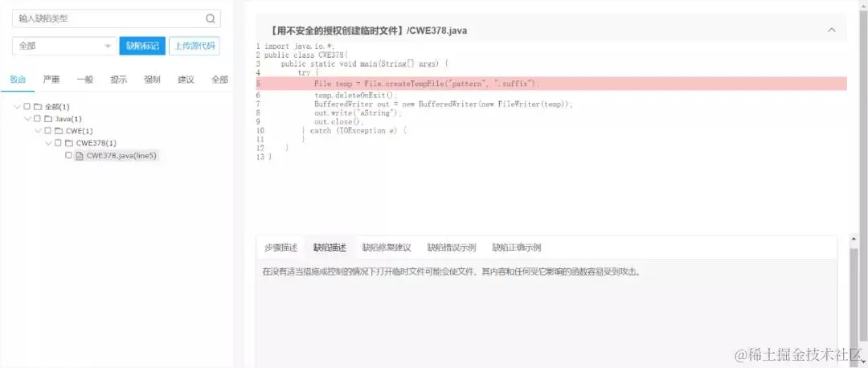Click file icon of CWE378.java(line5)
Viewport: 868px width, 368px height.
[x=79, y=156]
